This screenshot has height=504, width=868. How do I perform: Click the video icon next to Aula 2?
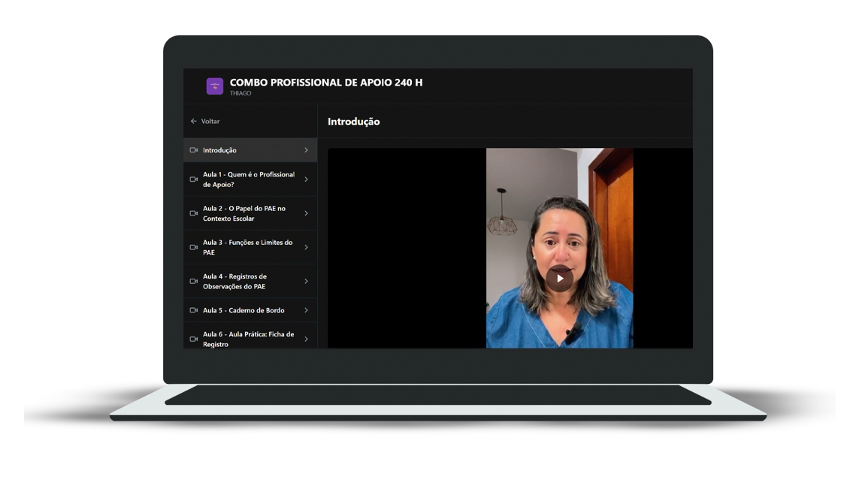pyautogui.click(x=194, y=213)
